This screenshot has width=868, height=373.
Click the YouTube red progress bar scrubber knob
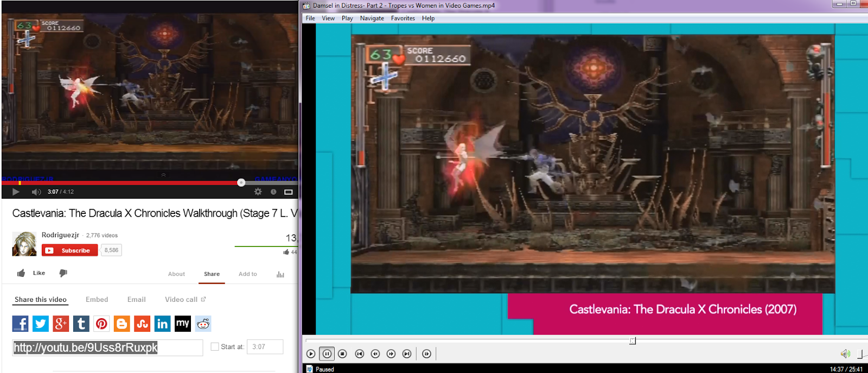click(241, 182)
